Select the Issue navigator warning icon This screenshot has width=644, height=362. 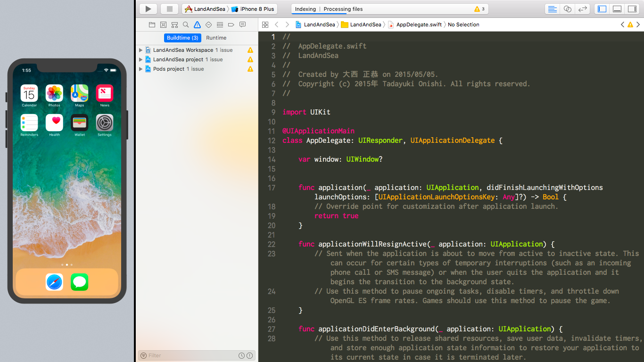[197, 25]
